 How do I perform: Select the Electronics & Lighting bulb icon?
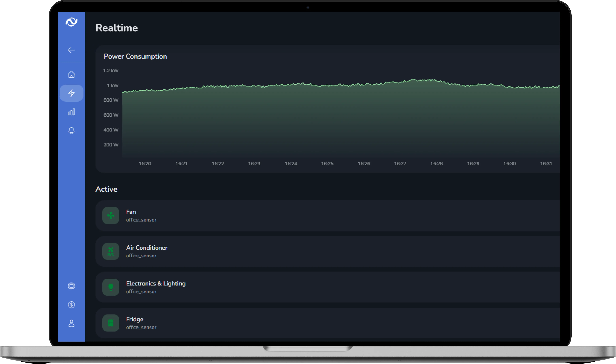[111, 287]
